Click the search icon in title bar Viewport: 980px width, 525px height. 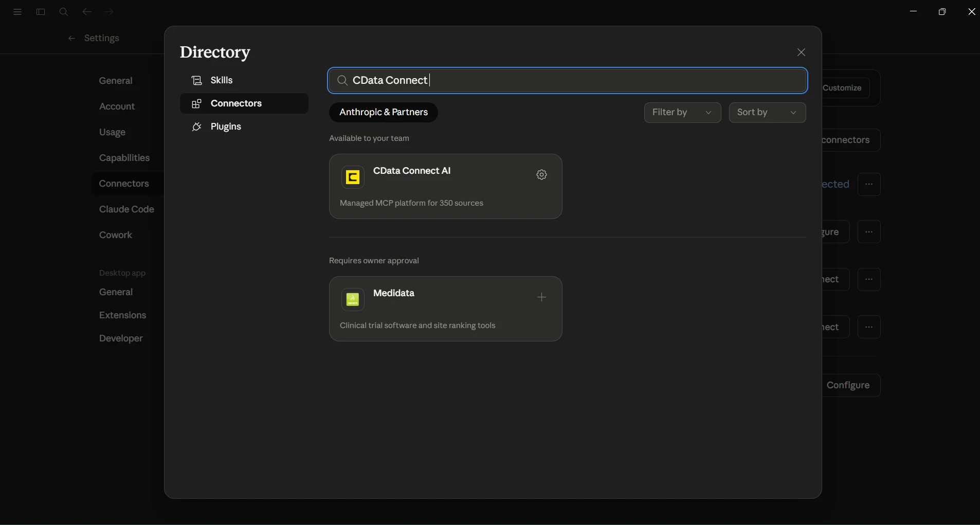click(x=64, y=12)
